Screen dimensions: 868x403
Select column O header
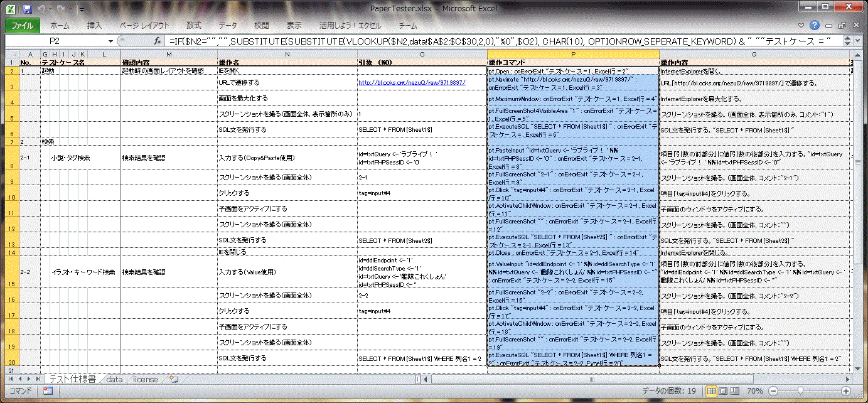(422, 54)
